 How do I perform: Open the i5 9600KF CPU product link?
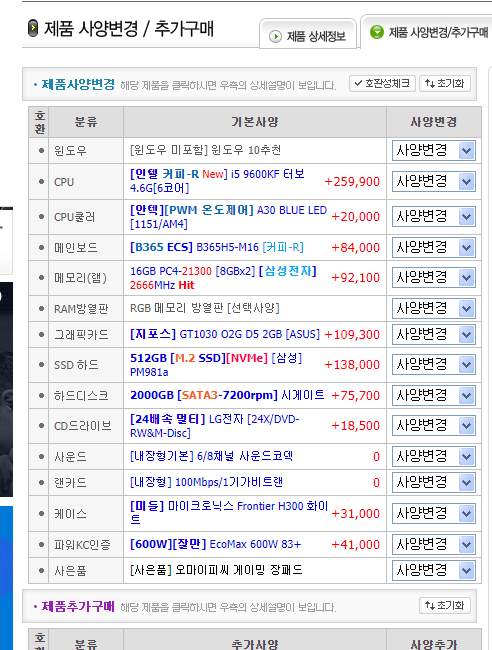tap(217, 181)
